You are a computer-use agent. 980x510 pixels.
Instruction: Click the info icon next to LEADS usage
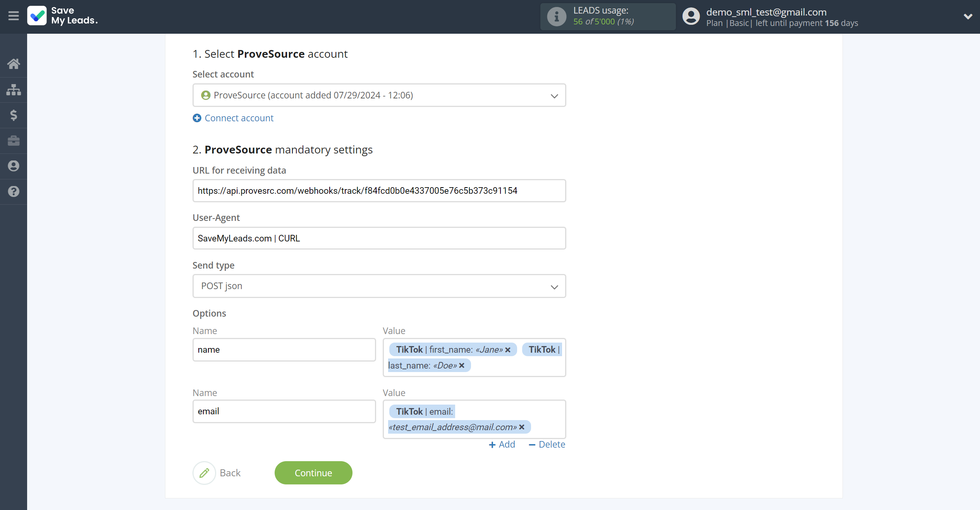point(555,16)
